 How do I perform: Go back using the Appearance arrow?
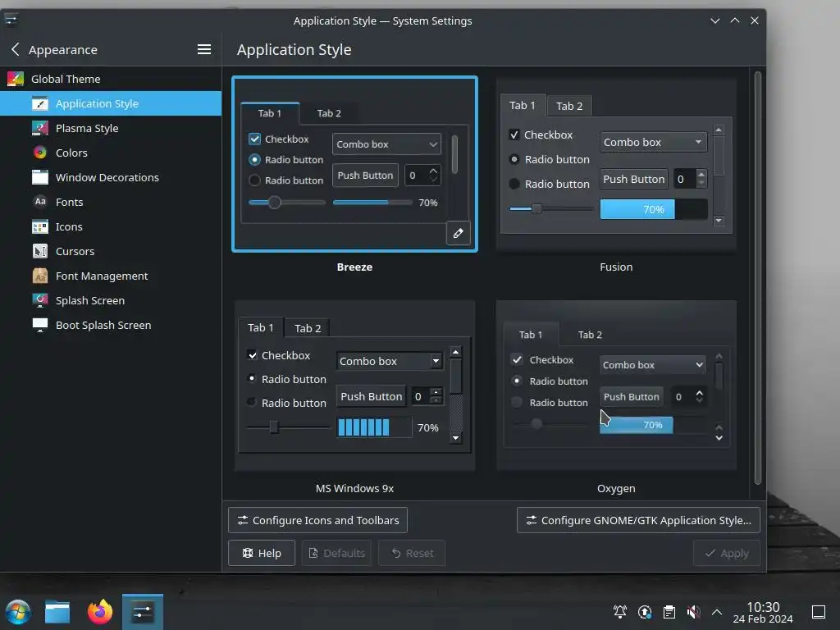(15, 49)
